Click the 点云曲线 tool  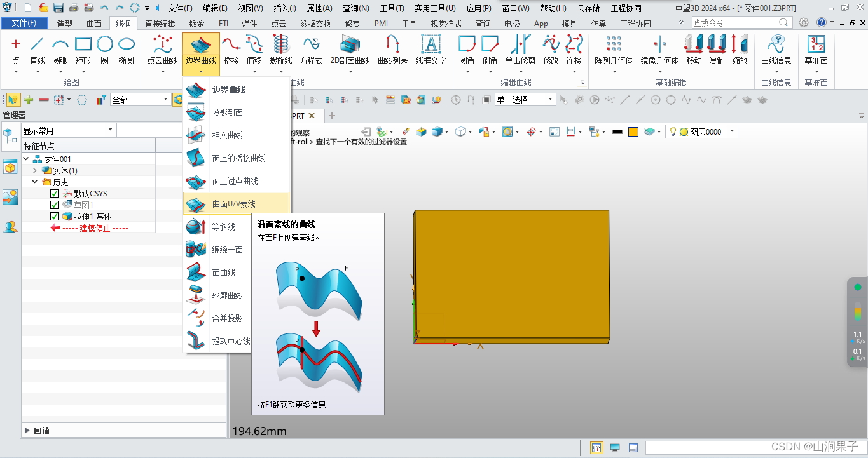click(163, 50)
